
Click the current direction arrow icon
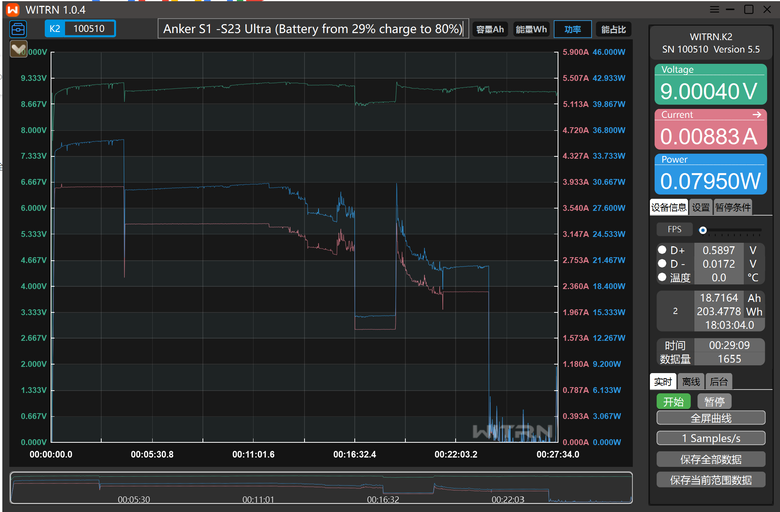757,114
